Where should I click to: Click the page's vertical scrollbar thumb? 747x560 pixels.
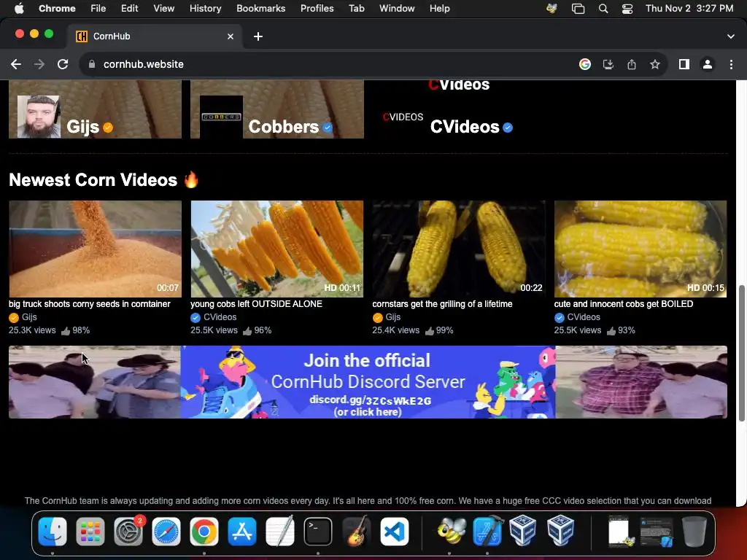(741, 353)
